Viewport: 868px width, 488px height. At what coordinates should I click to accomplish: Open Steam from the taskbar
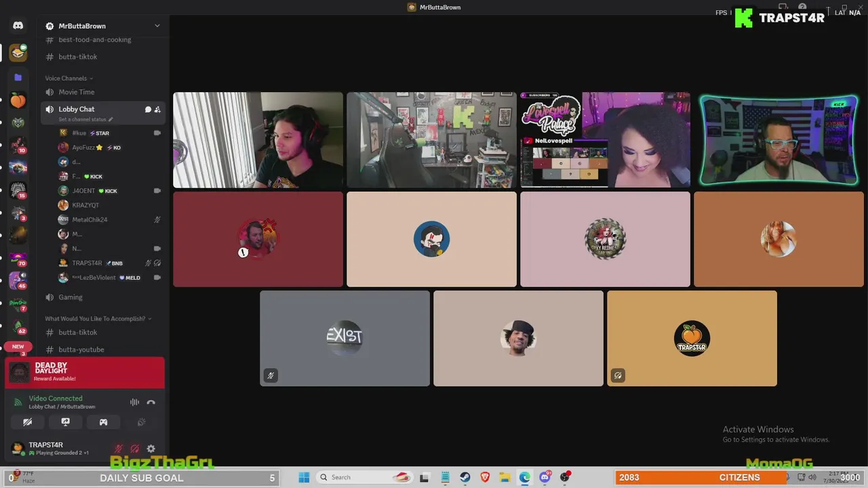pyautogui.click(x=465, y=477)
